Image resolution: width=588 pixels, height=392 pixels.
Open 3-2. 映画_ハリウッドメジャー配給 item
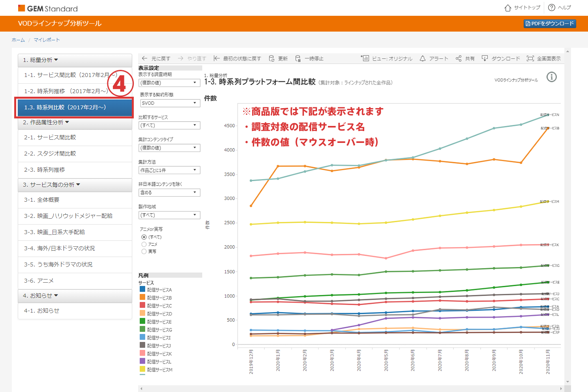[75, 216]
